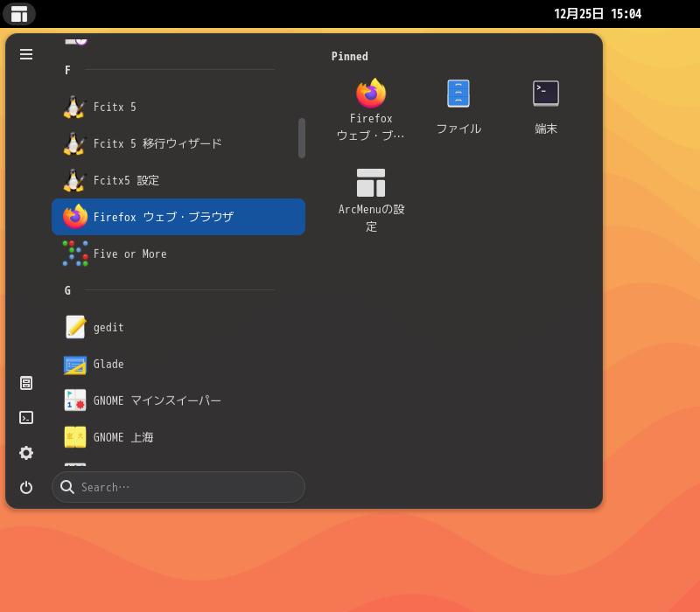This screenshot has width=700, height=612.
Task: Open the hamburger menu in ArcMenu sidebar
Action: pyautogui.click(x=26, y=54)
